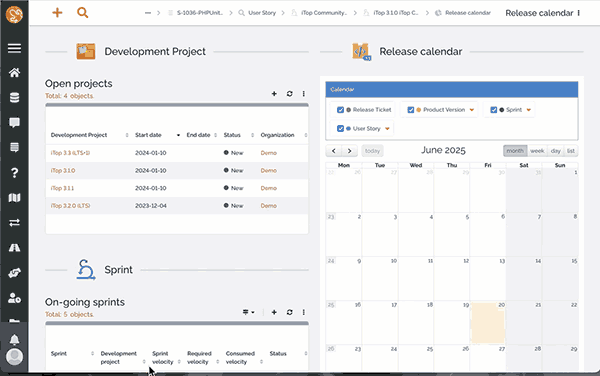Open iTop Community breadcrumb item
Image resolution: width=600 pixels, height=376 pixels.
[320, 13]
